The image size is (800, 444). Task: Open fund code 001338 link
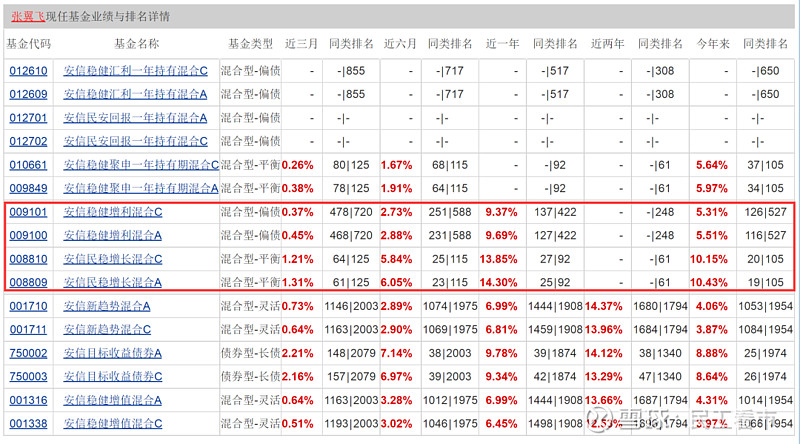coord(28,424)
